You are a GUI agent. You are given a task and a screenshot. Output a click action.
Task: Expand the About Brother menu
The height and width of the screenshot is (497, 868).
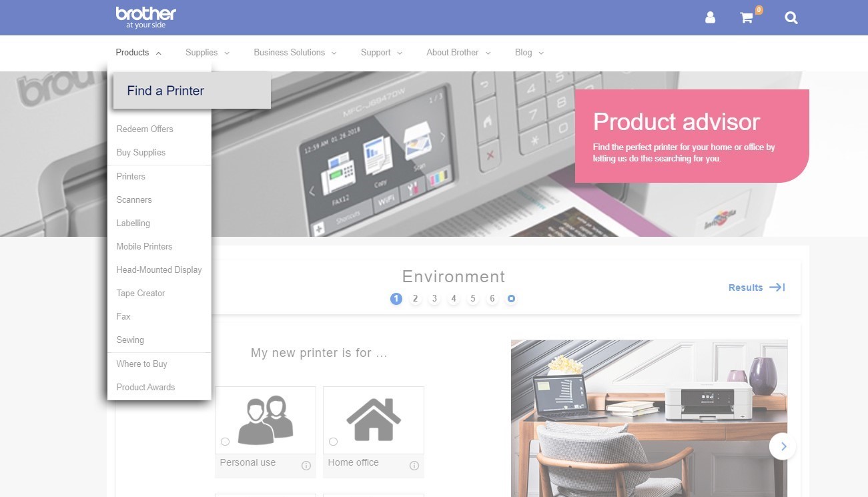(458, 53)
